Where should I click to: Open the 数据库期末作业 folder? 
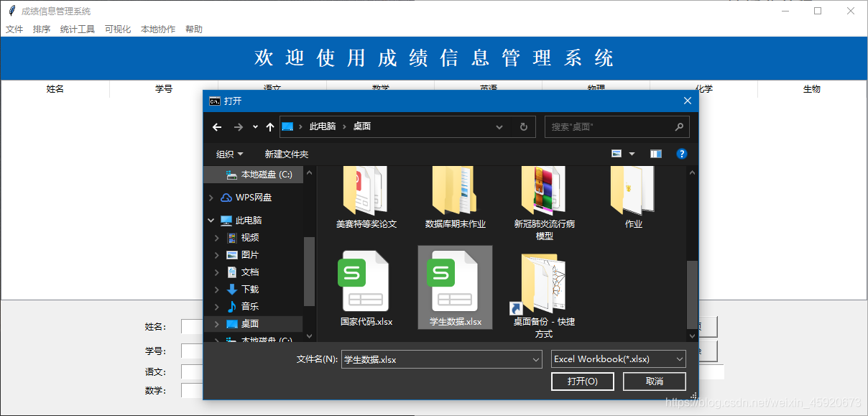tap(454, 190)
